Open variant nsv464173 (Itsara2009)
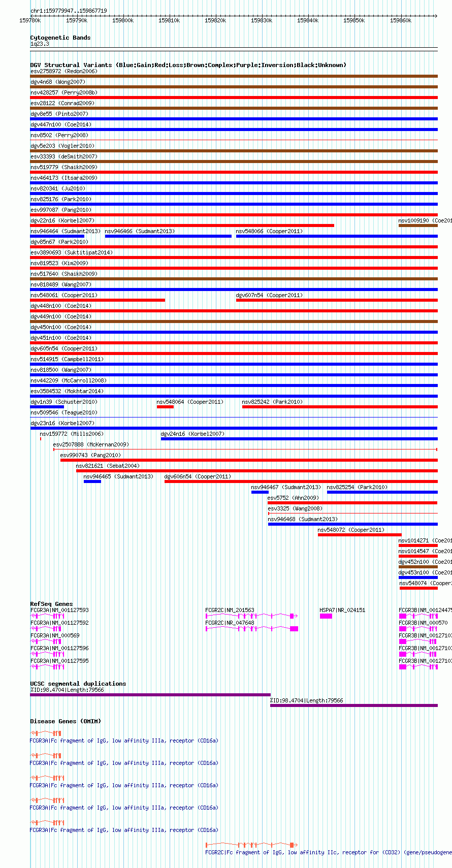452x868 pixels. point(64,178)
